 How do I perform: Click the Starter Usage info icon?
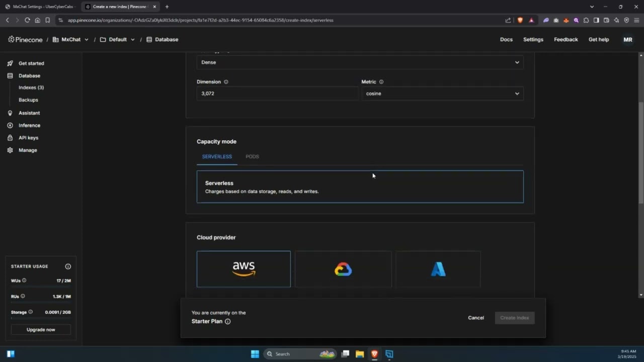68,266
